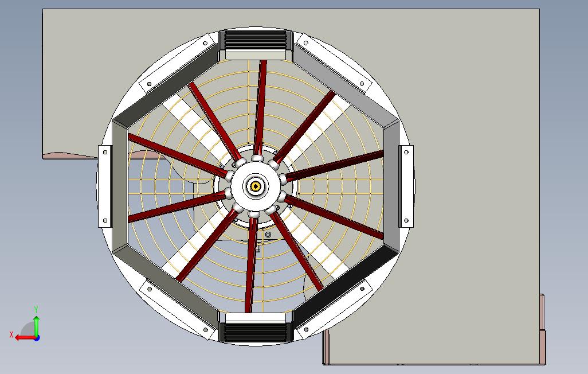Viewport: 588px width, 374px height.
Task: Click the red X axis arrow of the triad
Action: pos(25,338)
